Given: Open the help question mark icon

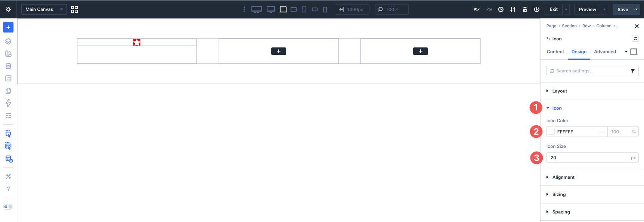Looking at the screenshot, I should pyautogui.click(x=8, y=189).
